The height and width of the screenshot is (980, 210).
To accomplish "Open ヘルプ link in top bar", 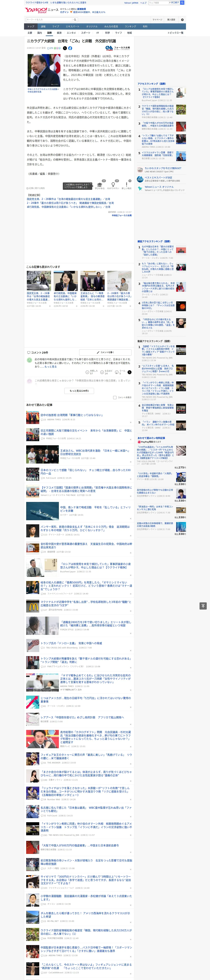I will pyautogui.click(x=143, y=3).
